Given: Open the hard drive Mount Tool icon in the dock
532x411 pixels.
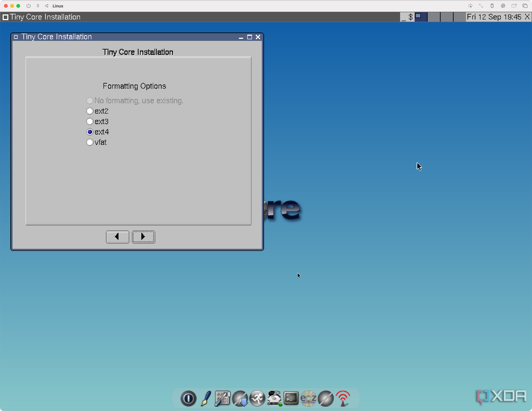Looking at the screenshot, I should point(275,399).
